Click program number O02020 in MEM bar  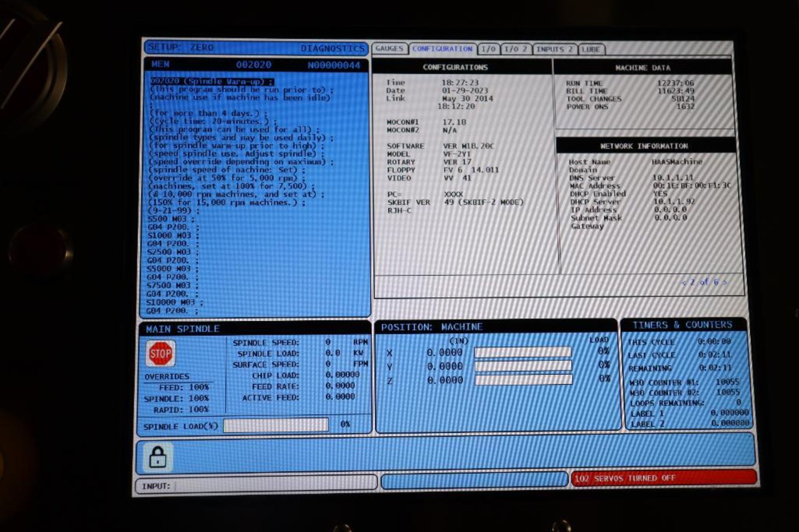253,65
